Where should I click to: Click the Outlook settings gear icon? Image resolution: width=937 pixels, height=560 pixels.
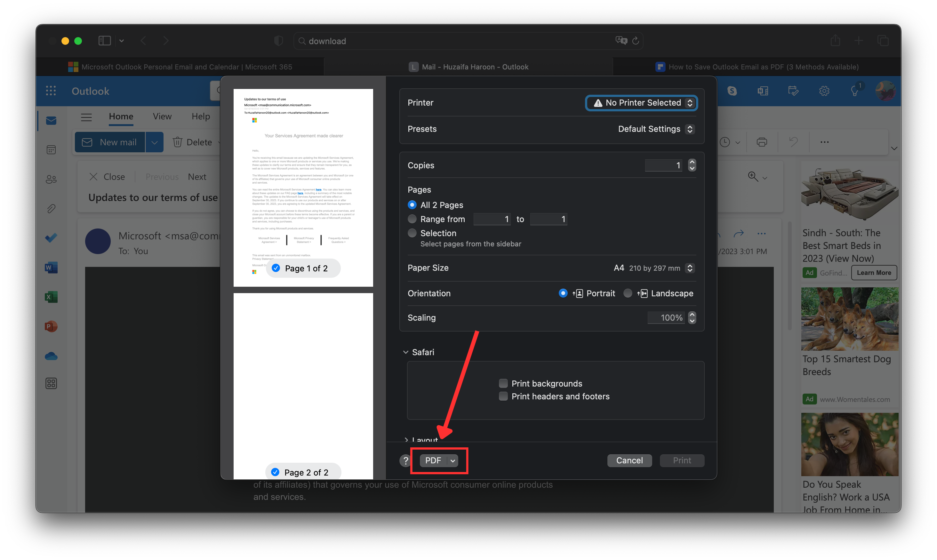click(824, 91)
